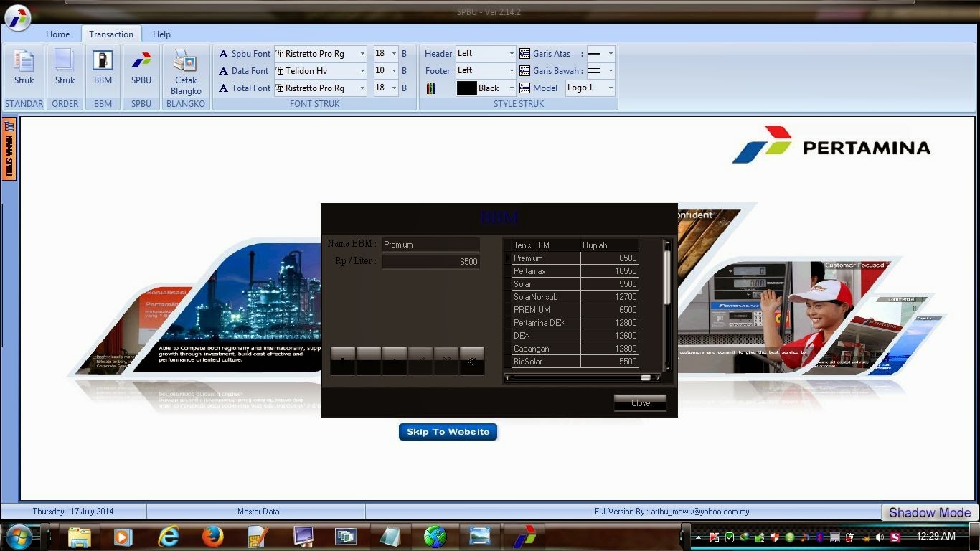980x551 pixels.
Task: Click the colored pencils color icon
Action: [431, 88]
